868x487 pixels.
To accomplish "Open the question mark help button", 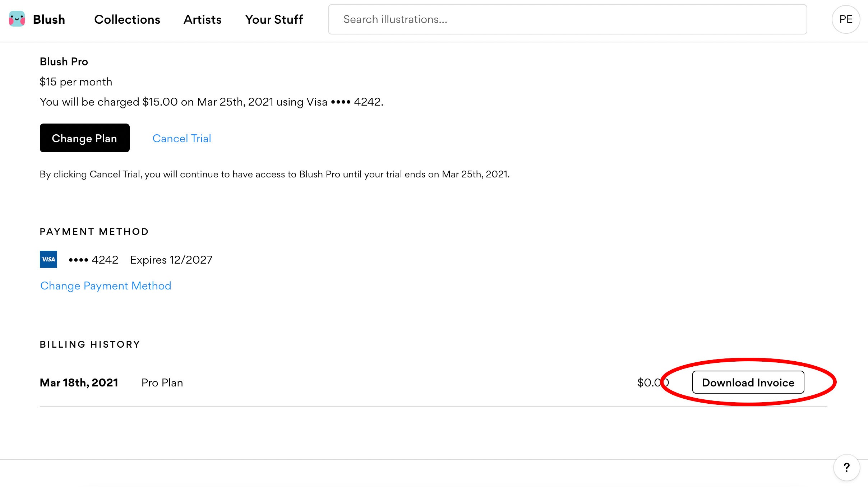I will (846, 467).
